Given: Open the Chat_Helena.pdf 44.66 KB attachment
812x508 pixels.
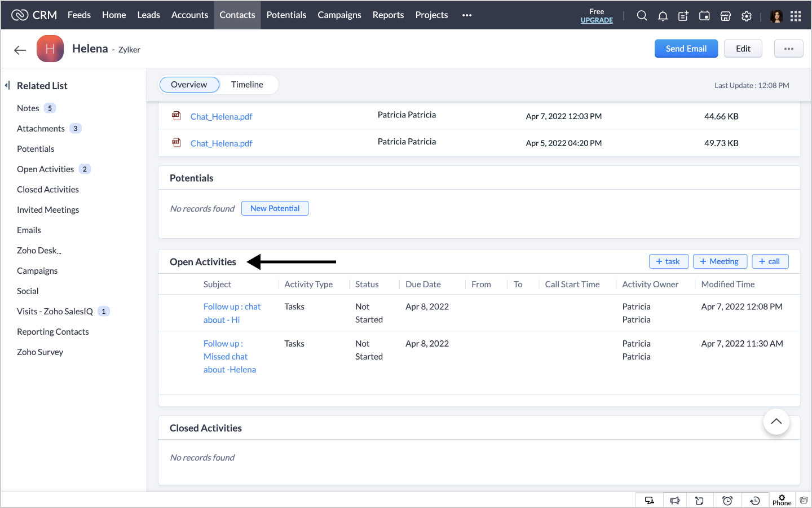Looking at the screenshot, I should (x=221, y=116).
